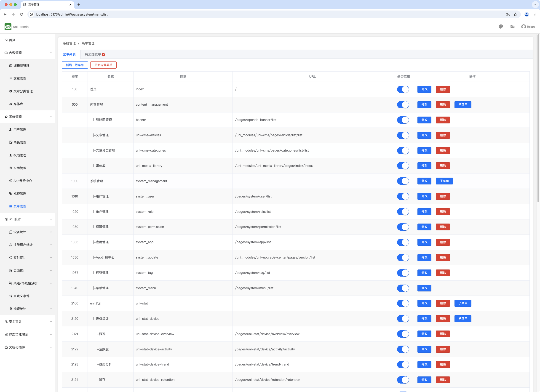The width and height of the screenshot is (540, 392).
Task: Disable the 首页 menu enable switch
Action: tap(403, 89)
